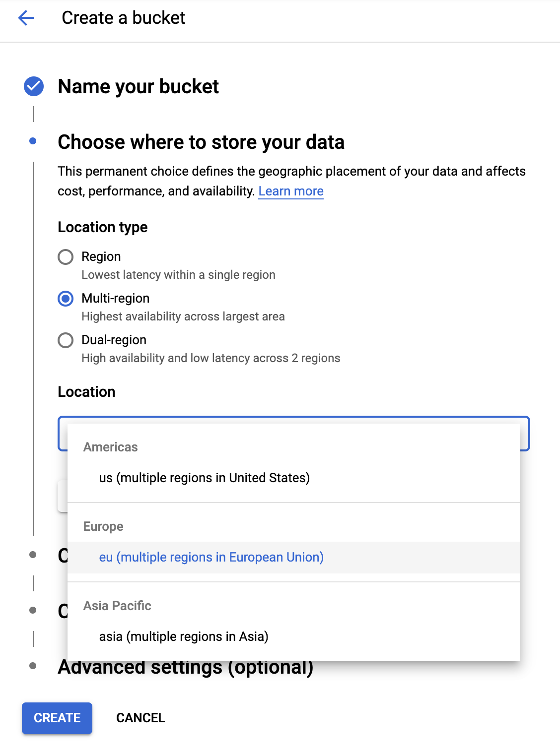The width and height of the screenshot is (560, 756).
Task: Choose asia (multiple regions in Asia)
Action: 183,636
